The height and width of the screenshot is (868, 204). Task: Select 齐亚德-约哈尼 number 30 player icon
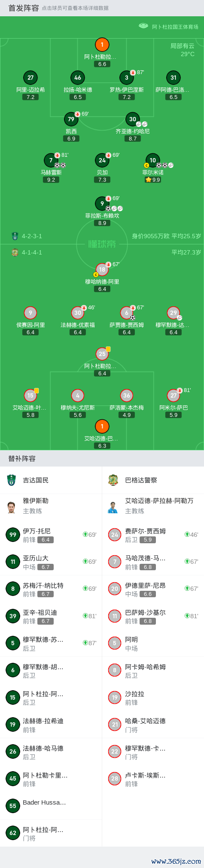click(133, 119)
